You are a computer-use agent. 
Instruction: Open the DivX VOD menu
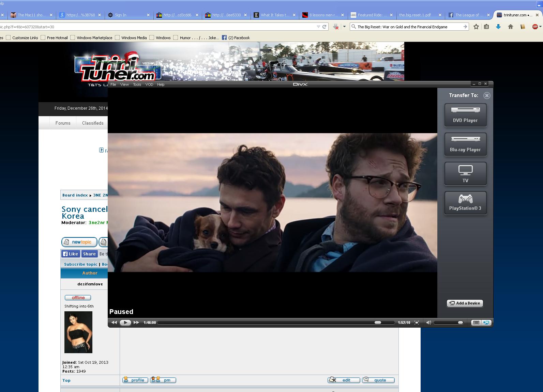pos(149,84)
